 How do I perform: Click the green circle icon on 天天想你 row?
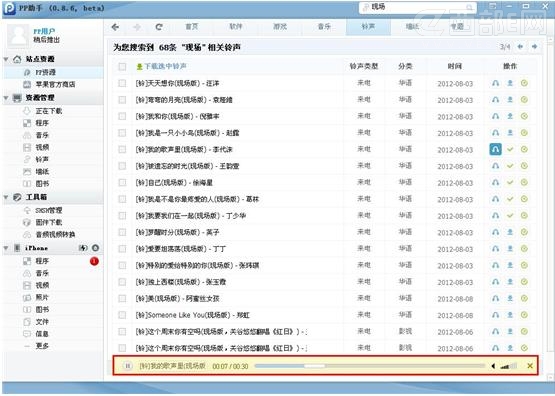tap(524, 83)
